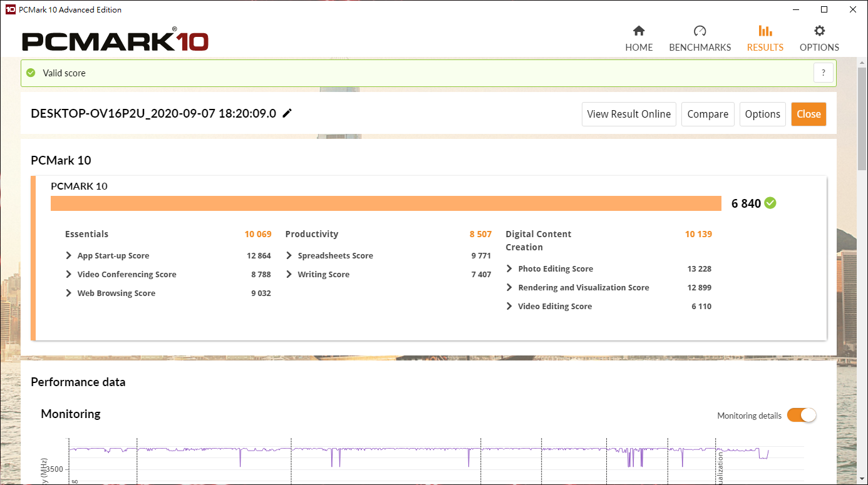Click the Compare button
The width and height of the screenshot is (868, 485).
708,114
